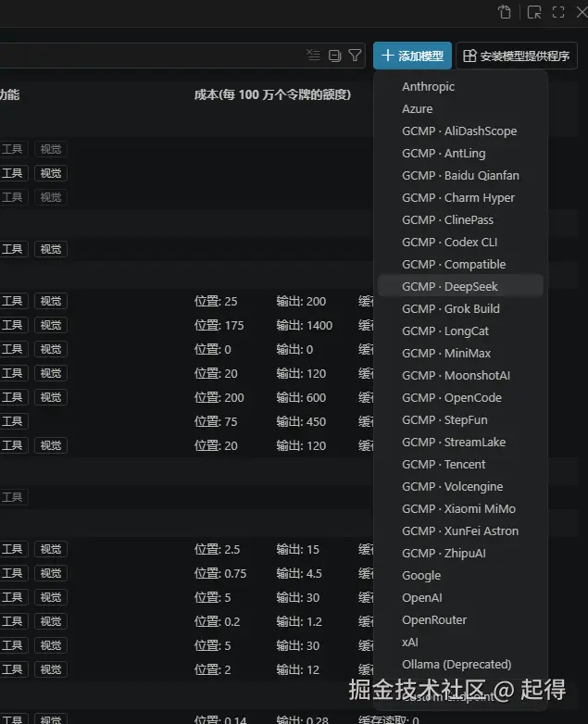Pick GCMP · ClinePass from the list

click(460, 219)
